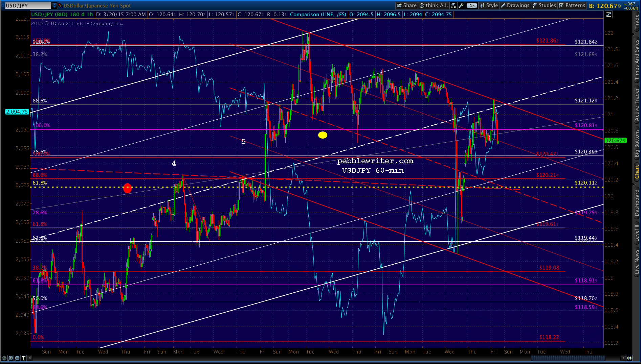
Task: Click the cyan 2,094.75 comparison price tag
Action: [x=17, y=112]
